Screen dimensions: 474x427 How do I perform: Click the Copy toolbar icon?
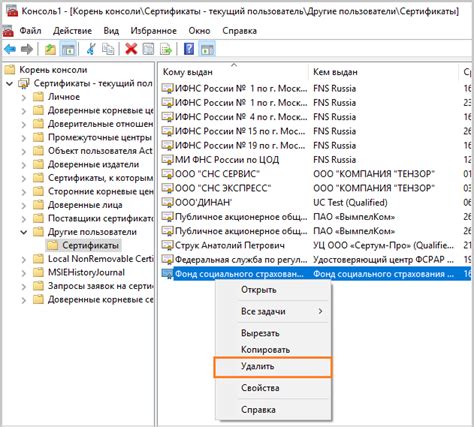tap(108, 49)
